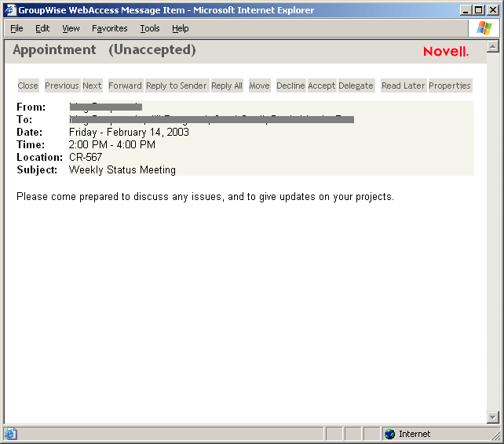The height and width of the screenshot is (444, 504).
Task: Click Reply All
Action: pos(227,86)
